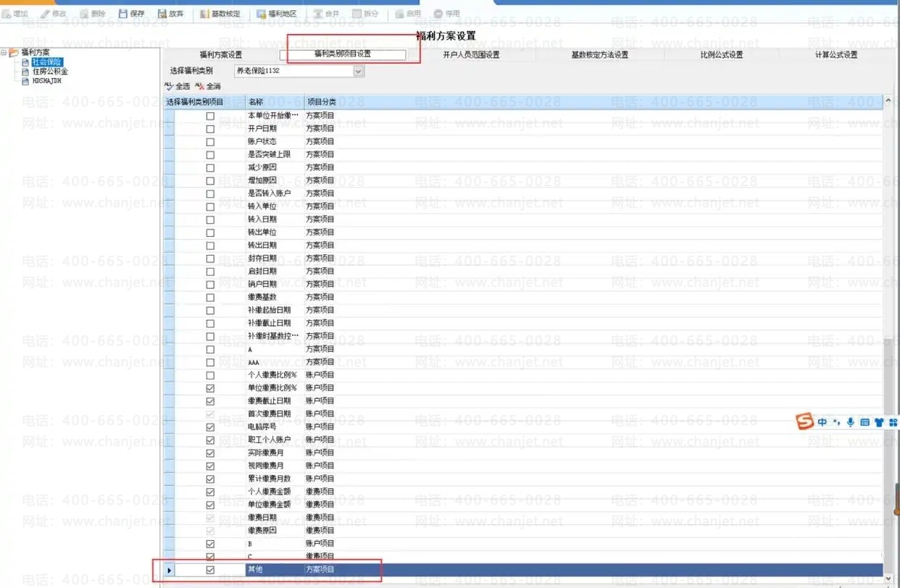
Task: Select 住房公积金 in the tree
Action: [50, 72]
